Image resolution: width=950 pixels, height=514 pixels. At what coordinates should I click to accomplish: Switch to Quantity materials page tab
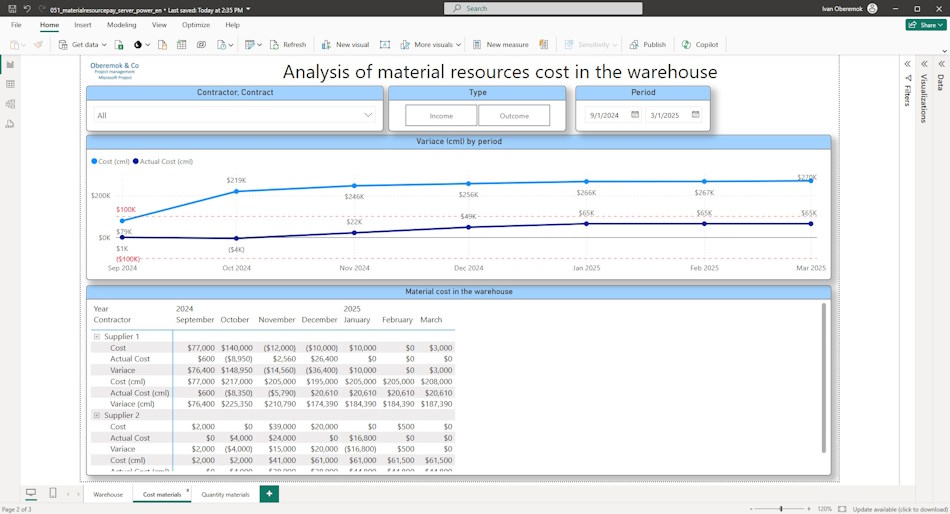click(x=225, y=495)
